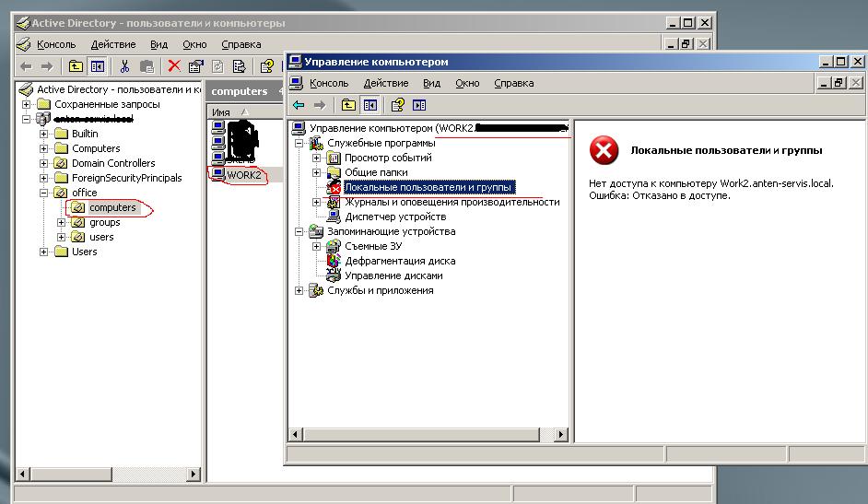This screenshot has height=504, width=868.
Task: Select users OU under office
Action: [x=101, y=237]
